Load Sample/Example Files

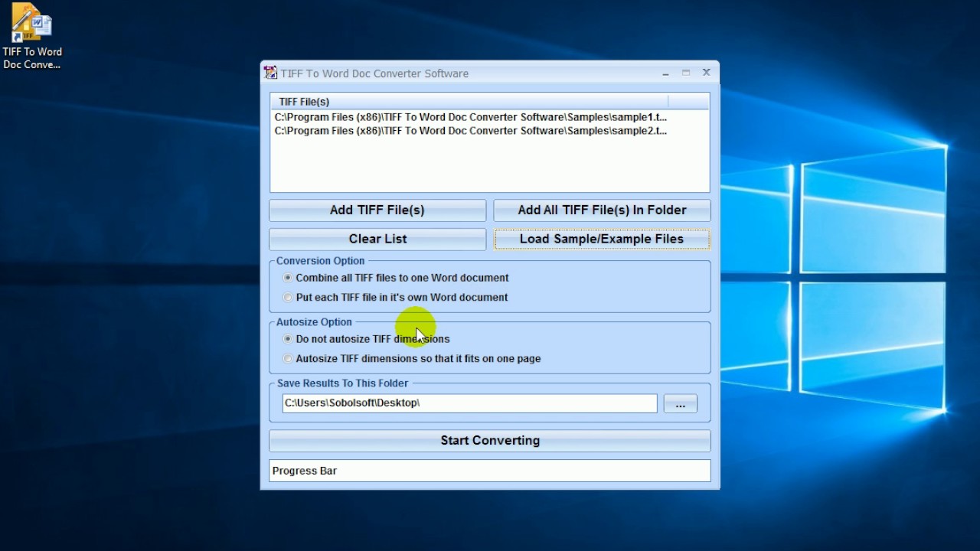[602, 239]
